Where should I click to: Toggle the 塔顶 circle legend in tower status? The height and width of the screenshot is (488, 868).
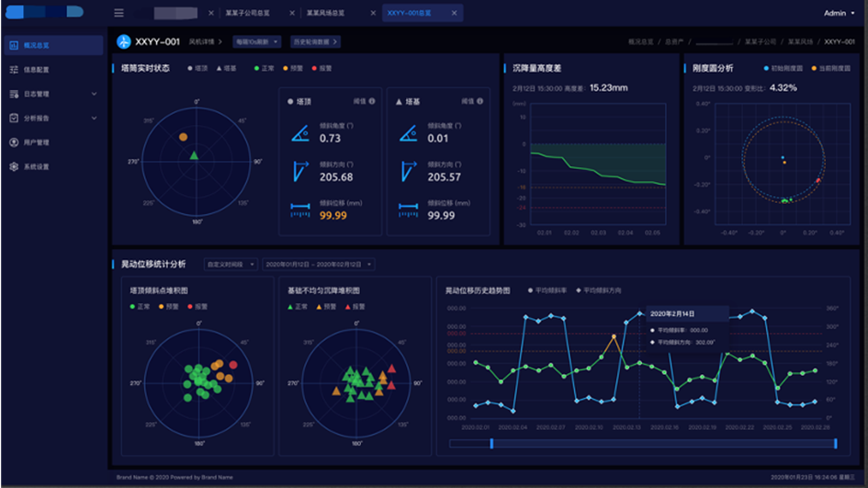[197, 69]
